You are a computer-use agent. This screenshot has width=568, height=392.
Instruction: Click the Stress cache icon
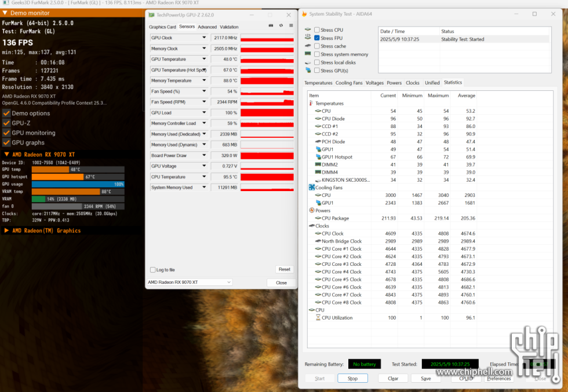pyautogui.click(x=308, y=46)
